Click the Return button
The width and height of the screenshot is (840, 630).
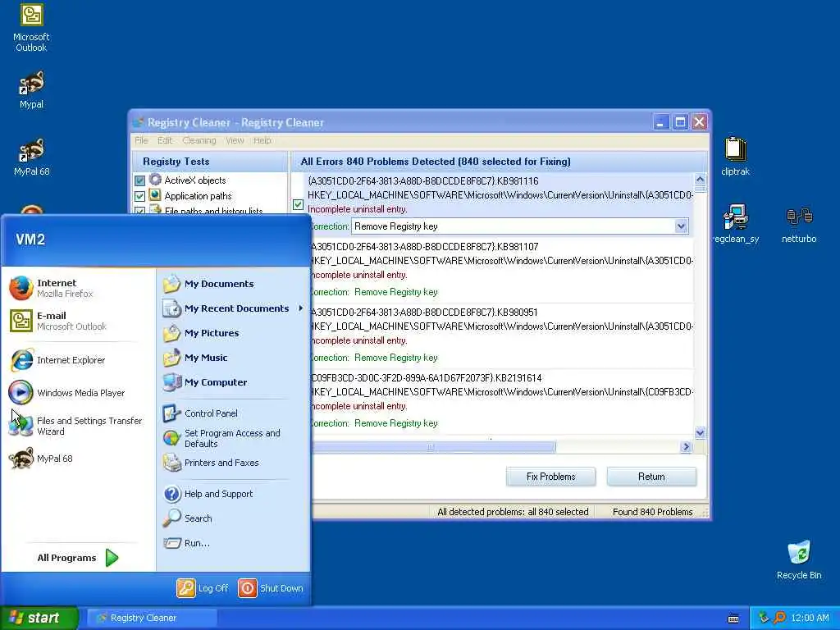click(651, 477)
